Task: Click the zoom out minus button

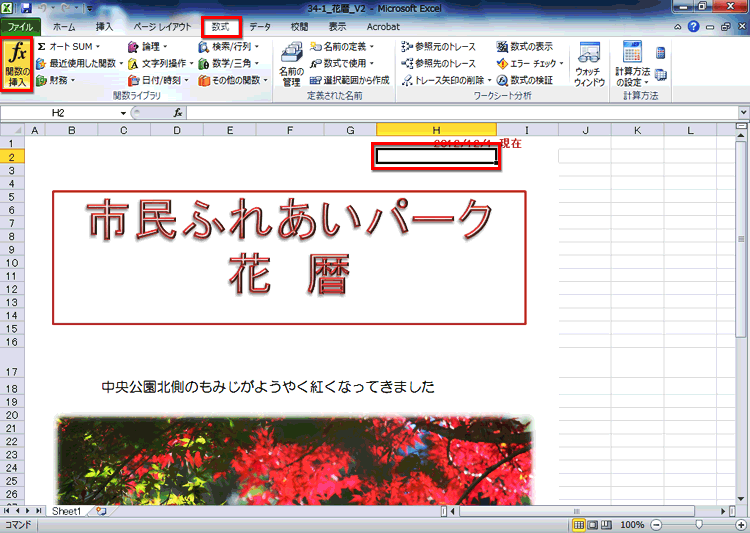Action: point(657,525)
